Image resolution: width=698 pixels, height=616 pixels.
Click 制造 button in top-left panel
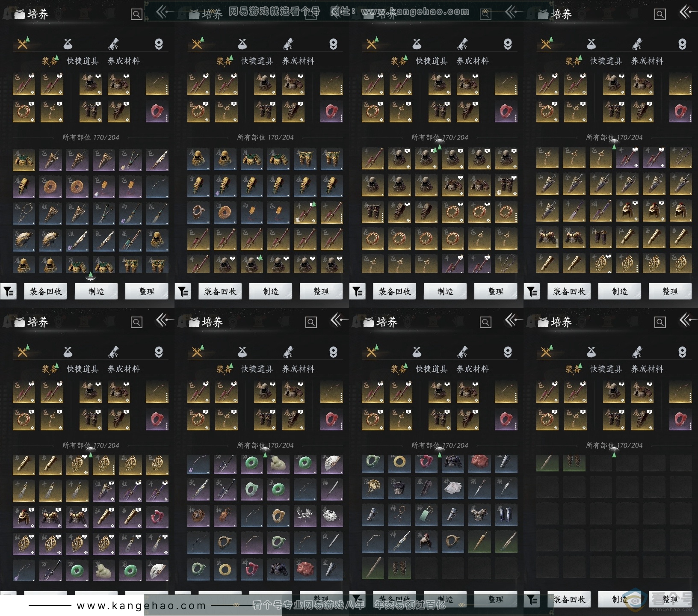point(96,292)
